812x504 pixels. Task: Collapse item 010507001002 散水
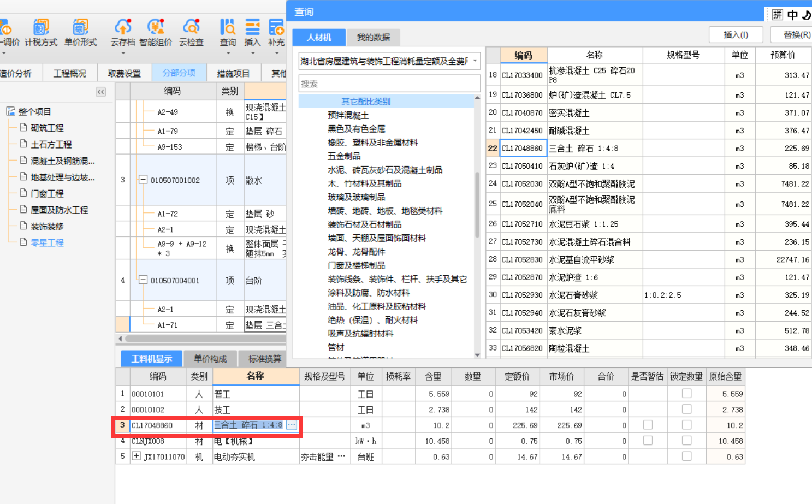pyautogui.click(x=143, y=180)
